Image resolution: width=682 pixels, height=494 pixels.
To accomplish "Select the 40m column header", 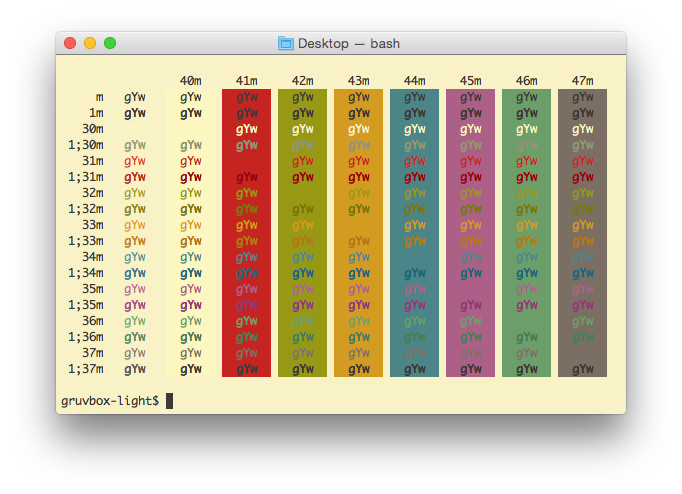I will (191, 81).
